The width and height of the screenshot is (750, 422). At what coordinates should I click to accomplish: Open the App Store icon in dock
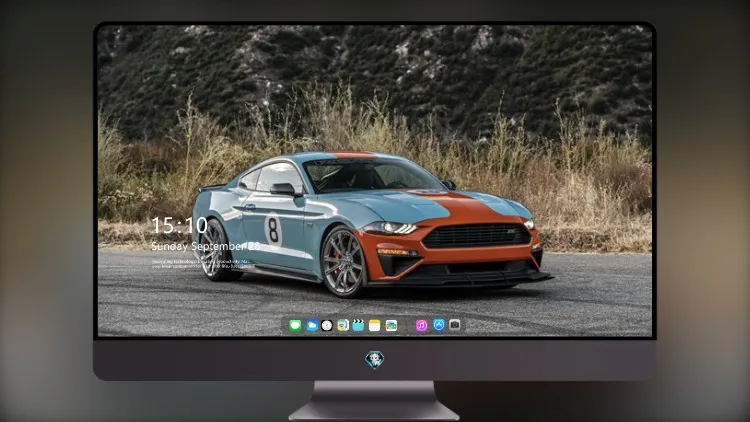pyautogui.click(x=439, y=325)
